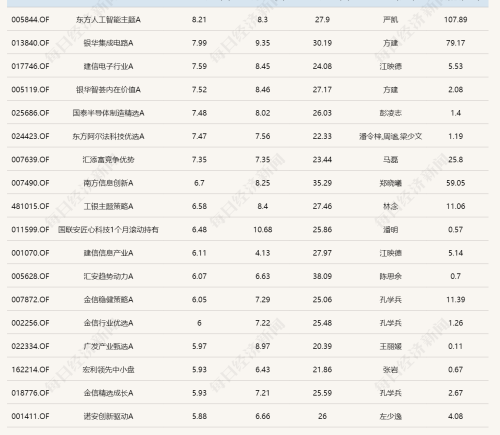Click fund name 金信精选成长A
Screen dimensions: 500x435
point(108,393)
